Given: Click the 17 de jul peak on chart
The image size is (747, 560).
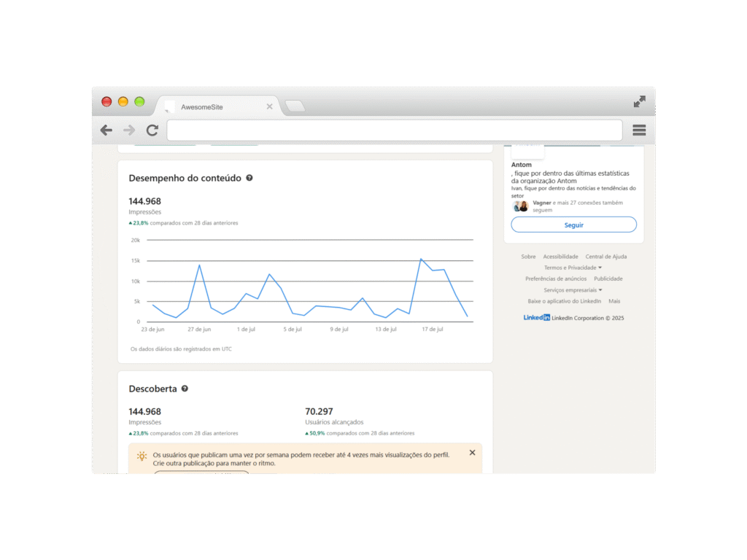Looking at the screenshot, I should coord(421,259).
